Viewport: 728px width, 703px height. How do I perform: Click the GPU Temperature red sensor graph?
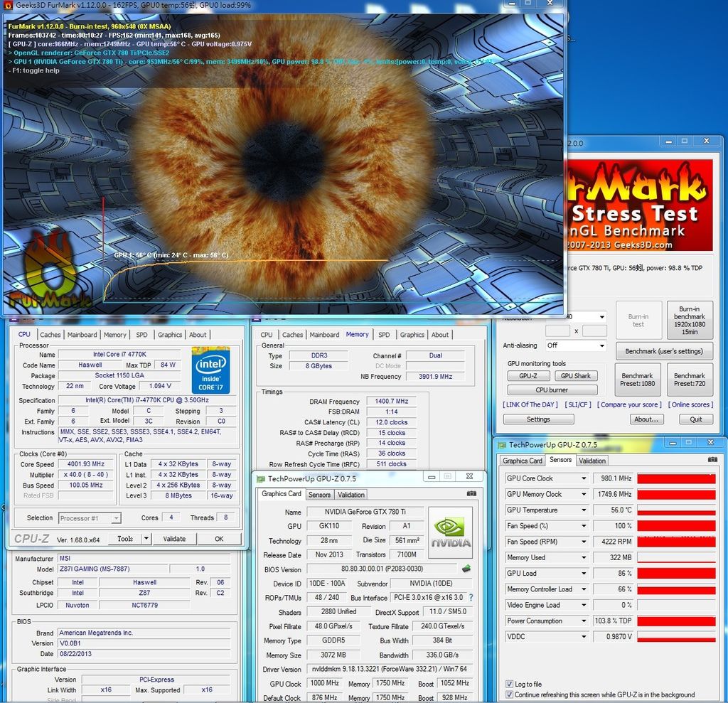(676, 510)
